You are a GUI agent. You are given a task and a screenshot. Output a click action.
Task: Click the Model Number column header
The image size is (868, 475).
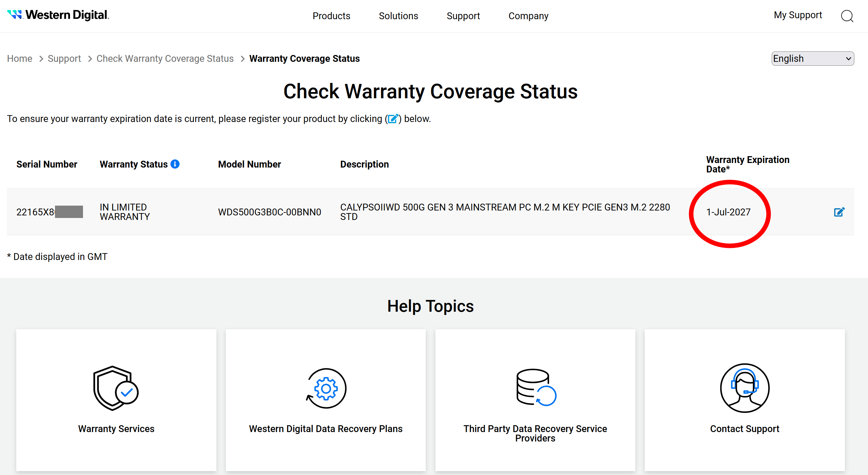pyautogui.click(x=249, y=164)
